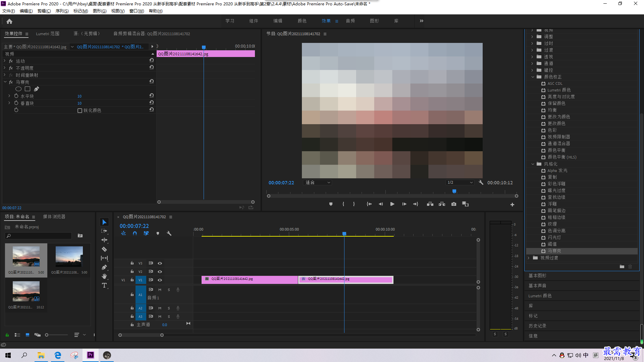
Task: Open Program monitor wrench settings
Action: (x=481, y=183)
